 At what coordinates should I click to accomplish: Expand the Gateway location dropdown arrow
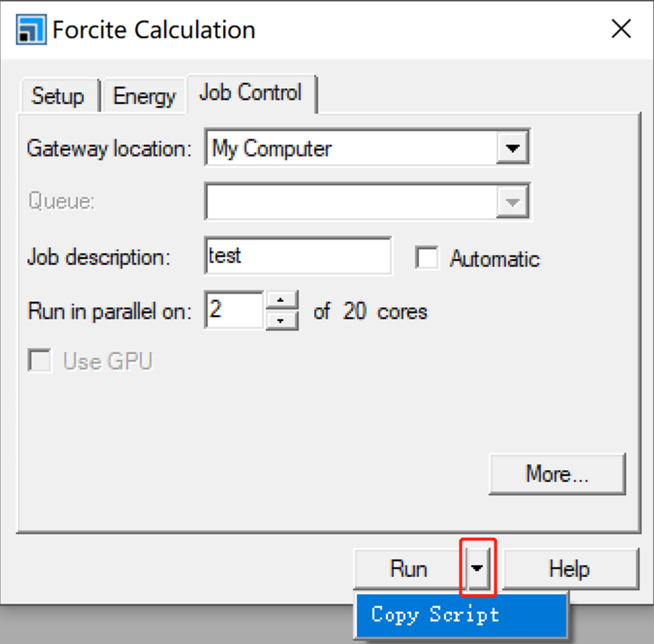(512, 148)
